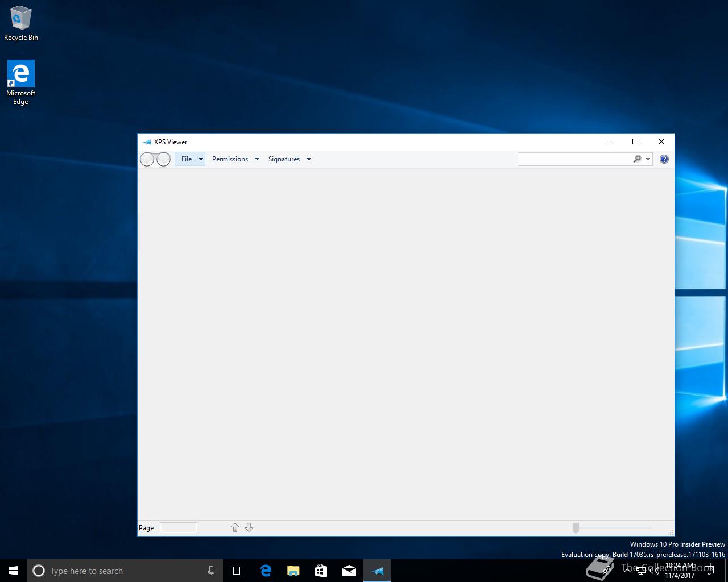Viewport: 728px width, 582px height.
Task: Click the magnifier search icon
Action: (637, 159)
